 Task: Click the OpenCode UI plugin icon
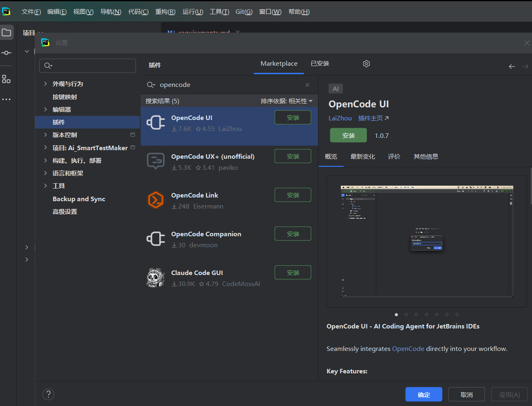(156, 122)
